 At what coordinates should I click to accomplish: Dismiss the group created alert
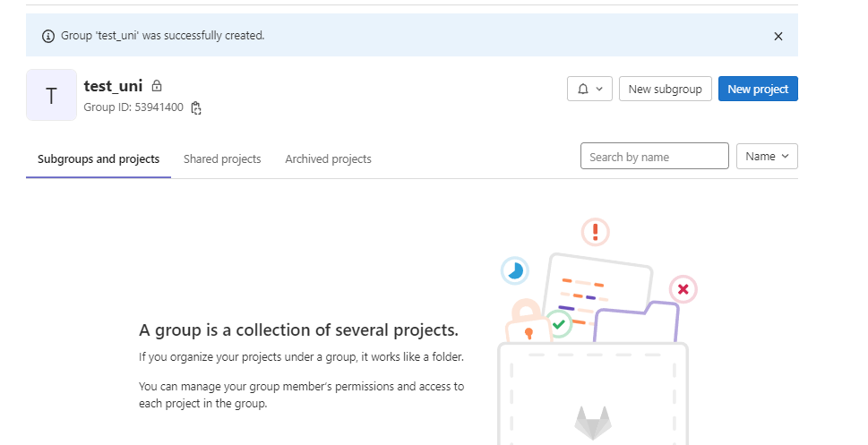[x=778, y=36]
